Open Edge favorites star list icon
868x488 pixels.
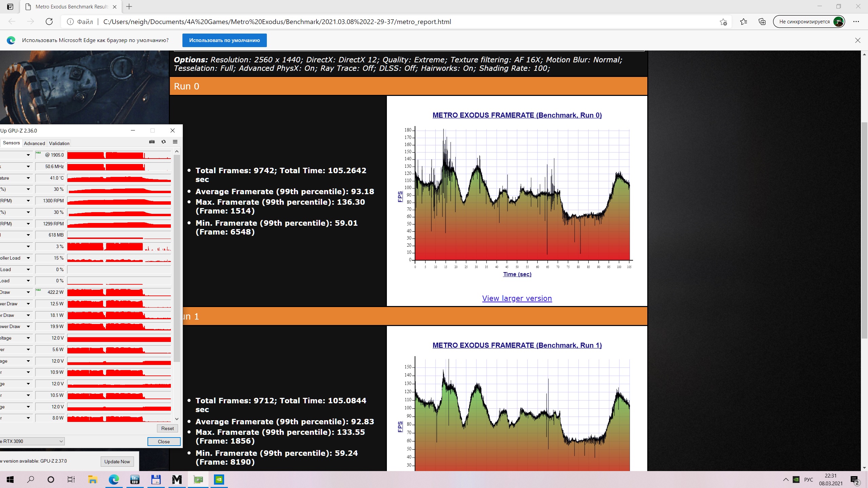(x=743, y=22)
